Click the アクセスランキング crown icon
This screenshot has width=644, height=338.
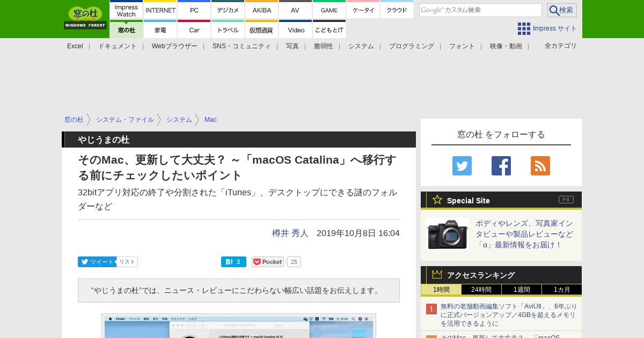pyautogui.click(x=437, y=274)
